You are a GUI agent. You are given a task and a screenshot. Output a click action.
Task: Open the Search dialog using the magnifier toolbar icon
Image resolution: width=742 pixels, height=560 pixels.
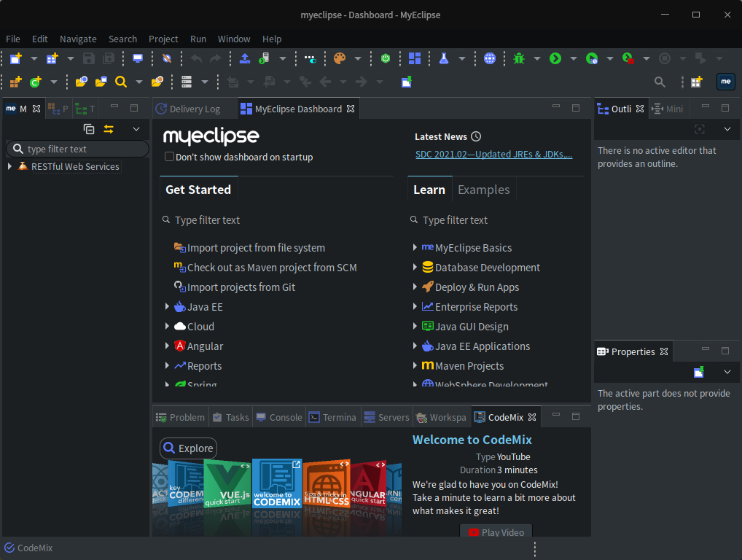tap(660, 82)
